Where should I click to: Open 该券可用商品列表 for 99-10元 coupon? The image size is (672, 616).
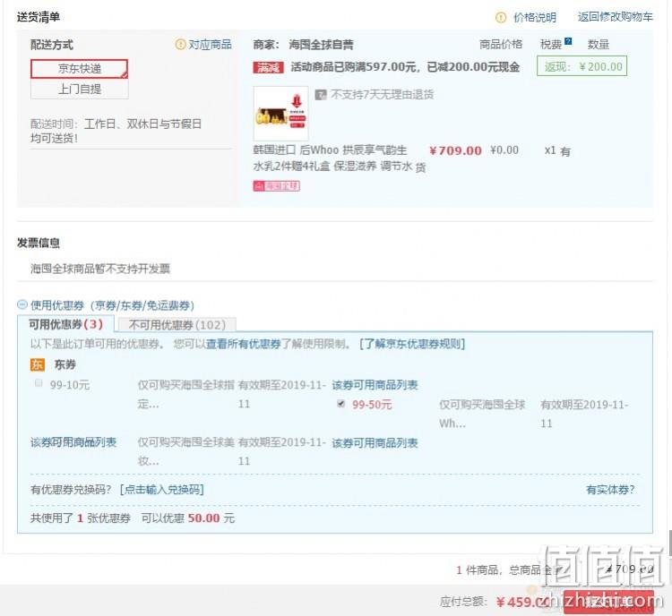pyautogui.click(x=375, y=385)
